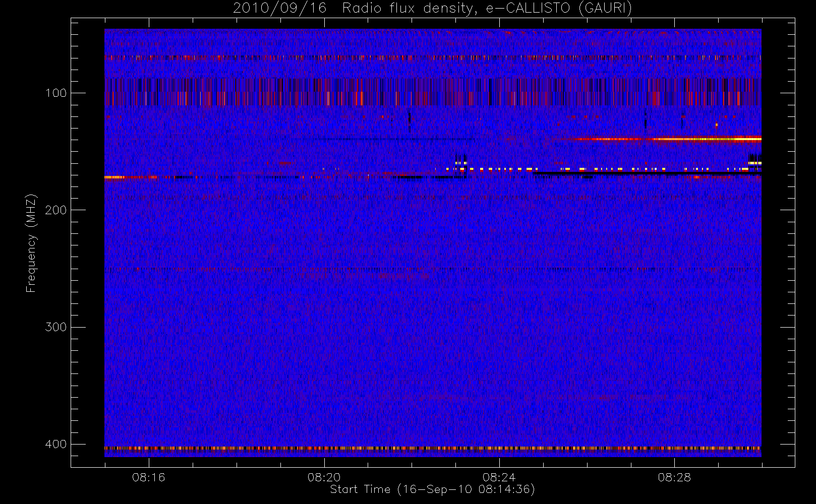Click the time tick label '08:16'

click(x=149, y=477)
